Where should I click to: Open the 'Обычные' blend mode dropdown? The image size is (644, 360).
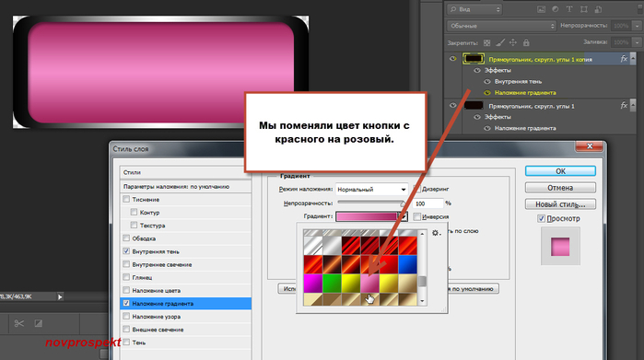(500, 26)
